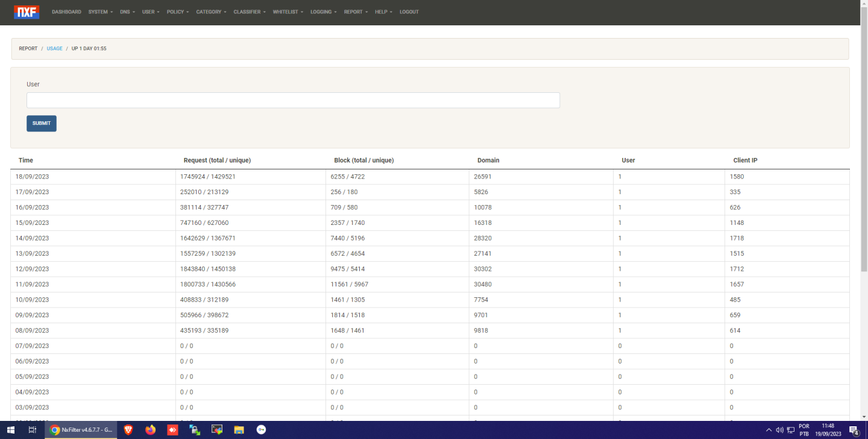Open the notification center with 4 alerts
The image size is (868, 439).
(x=854, y=430)
